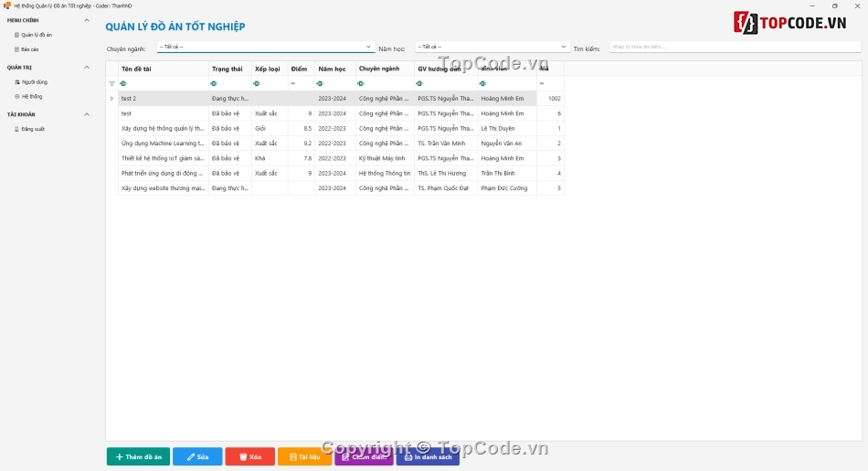Click the score cell 8.5

click(x=302, y=129)
